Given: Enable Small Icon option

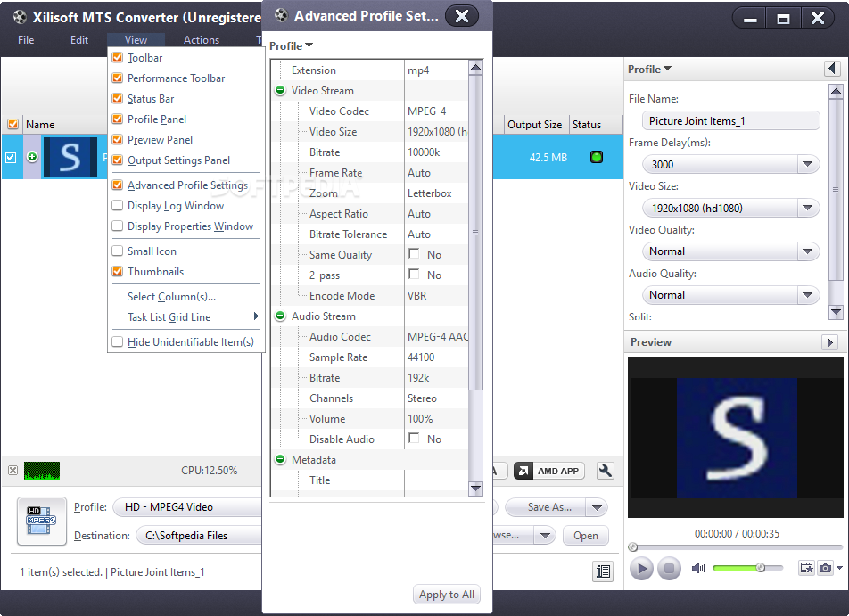Looking at the screenshot, I should click(118, 251).
